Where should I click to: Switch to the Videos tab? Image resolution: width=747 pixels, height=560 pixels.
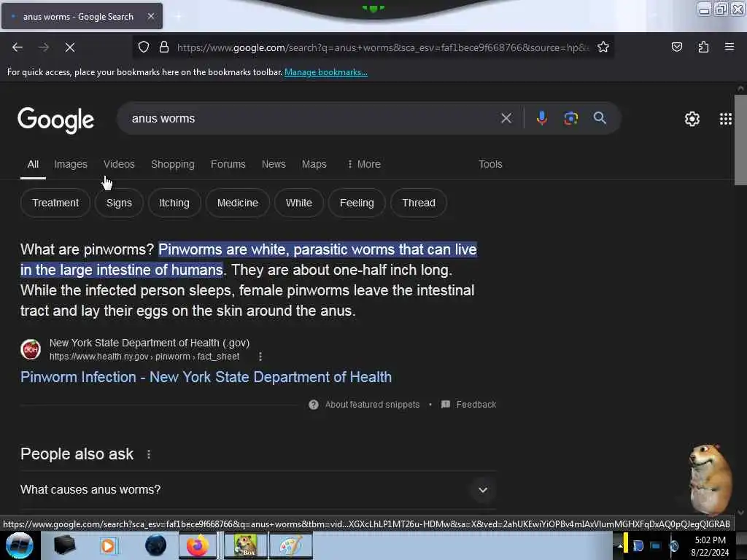[x=119, y=164]
